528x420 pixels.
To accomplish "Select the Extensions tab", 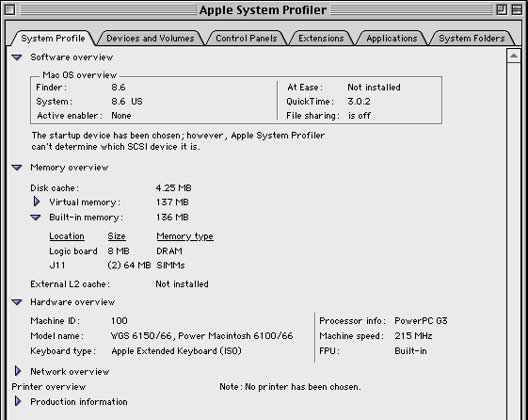I will (321, 39).
